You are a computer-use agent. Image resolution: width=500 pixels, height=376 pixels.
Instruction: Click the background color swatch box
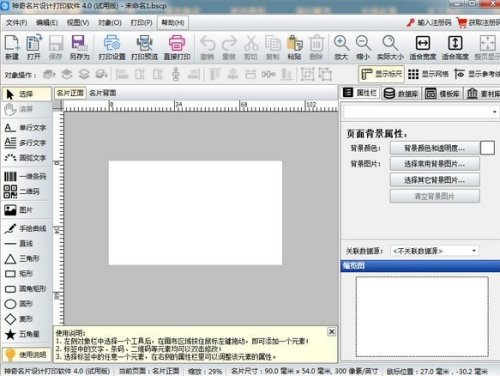(487, 148)
